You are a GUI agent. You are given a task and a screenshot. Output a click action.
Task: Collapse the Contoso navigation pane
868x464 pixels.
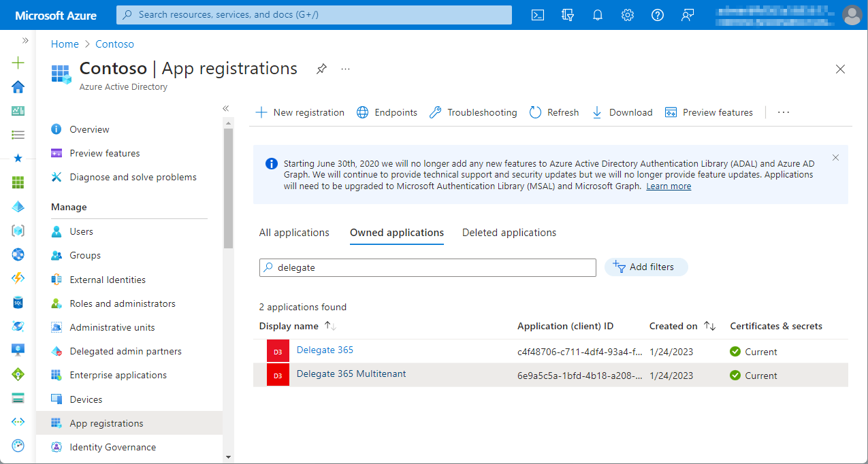pyautogui.click(x=226, y=108)
